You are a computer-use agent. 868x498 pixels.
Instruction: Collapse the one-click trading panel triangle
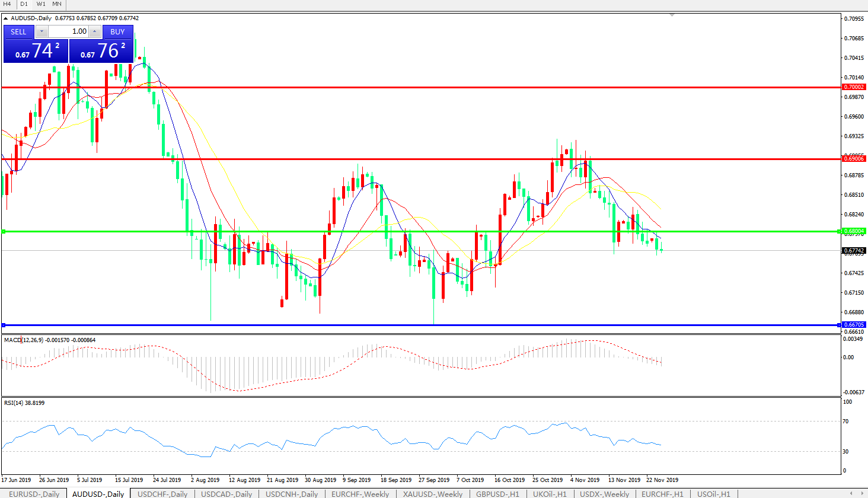6,18
